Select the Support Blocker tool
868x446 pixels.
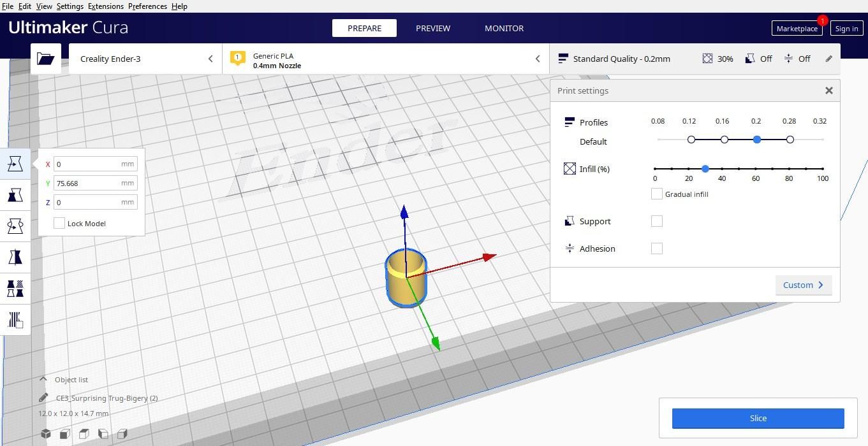(15, 319)
